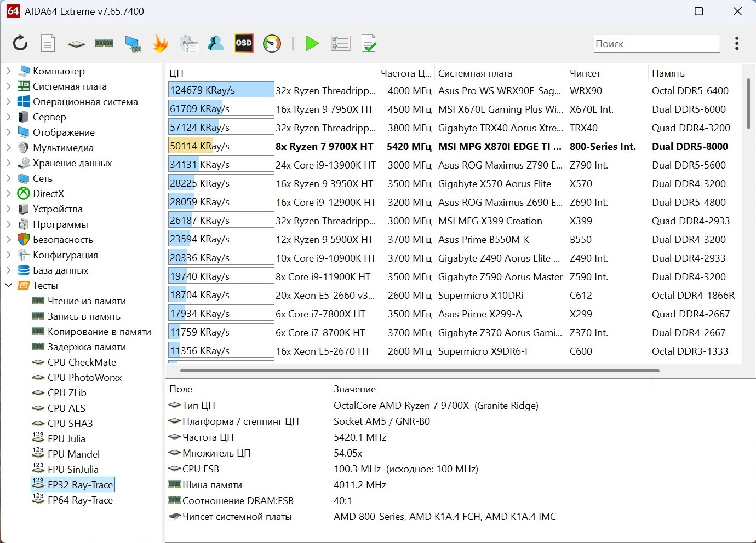The height and width of the screenshot is (543, 756).
Task: Click the speedometer gauge toolbar icon
Action: 272,43
